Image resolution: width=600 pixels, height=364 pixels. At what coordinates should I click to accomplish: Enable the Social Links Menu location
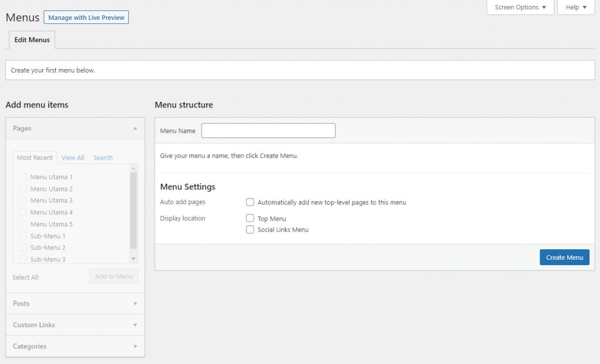pos(250,229)
